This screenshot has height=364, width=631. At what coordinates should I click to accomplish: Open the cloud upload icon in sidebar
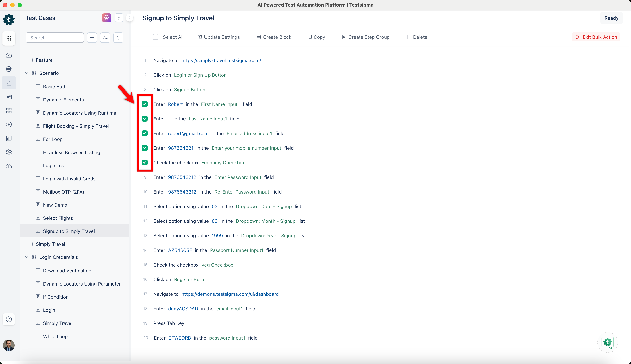(9, 166)
